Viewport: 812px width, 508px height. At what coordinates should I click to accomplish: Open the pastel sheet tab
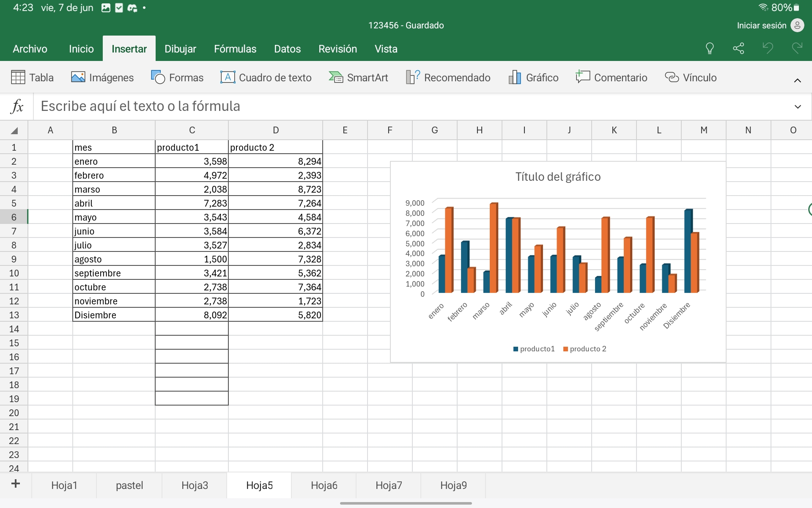coord(129,485)
